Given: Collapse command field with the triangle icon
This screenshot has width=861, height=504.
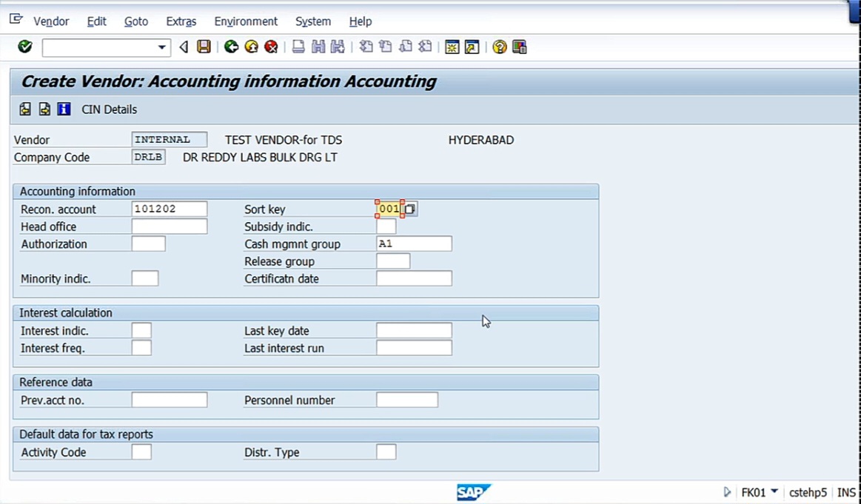Looking at the screenshot, I should coord(184,47).
